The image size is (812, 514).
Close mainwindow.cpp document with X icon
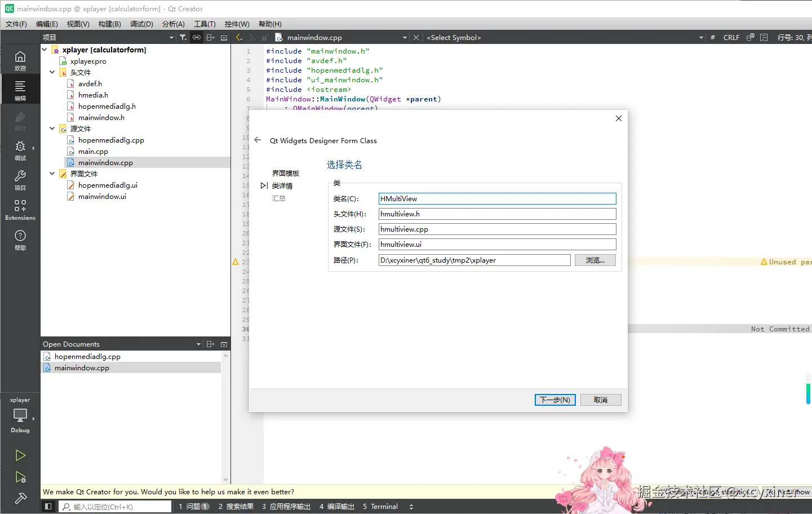[x=416, y=37]
